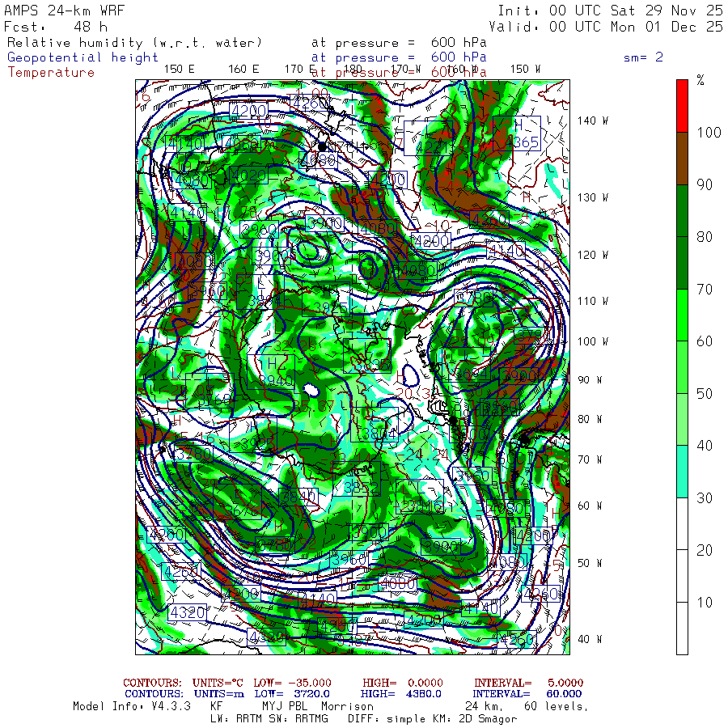Click the red 'Temperature' legend text
The height and width of the screenshot is (728, 728).
pos(51,72)
